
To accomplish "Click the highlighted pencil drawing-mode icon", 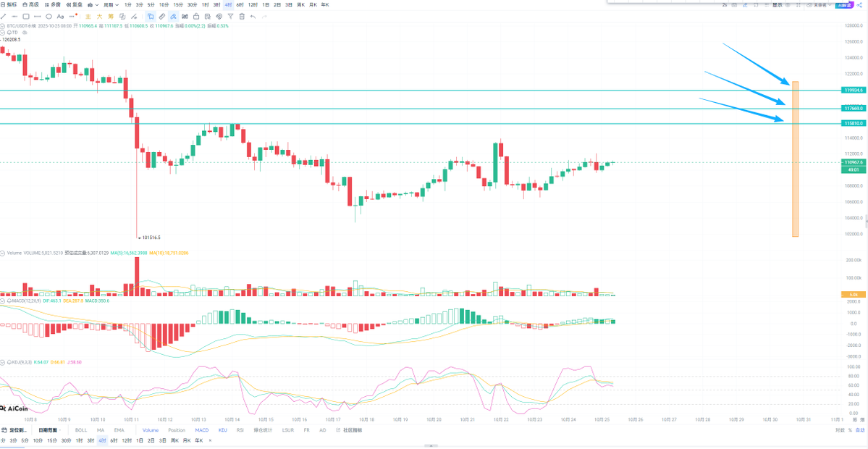I will pyautogui.click(x=173, y=17).
